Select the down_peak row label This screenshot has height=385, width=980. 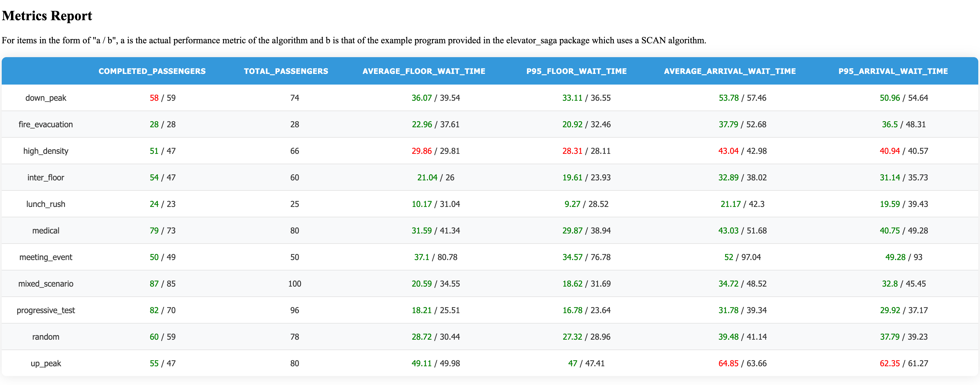pyautogui.click(x=46, y=98)
